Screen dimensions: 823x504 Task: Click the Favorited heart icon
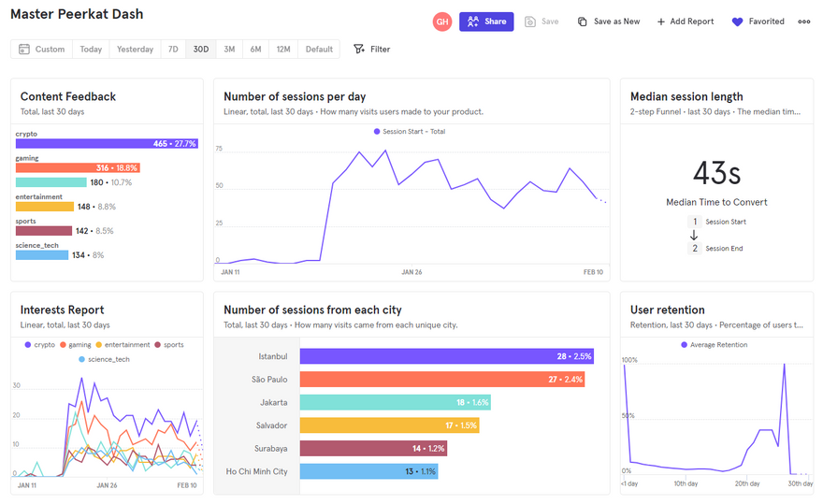click(x=737, y=22)
